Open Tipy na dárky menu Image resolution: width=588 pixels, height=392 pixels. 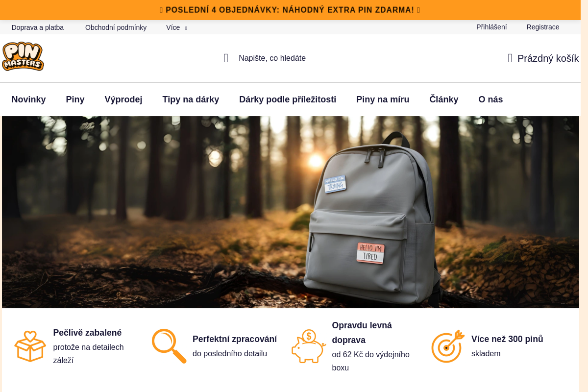tap(191, 99)
